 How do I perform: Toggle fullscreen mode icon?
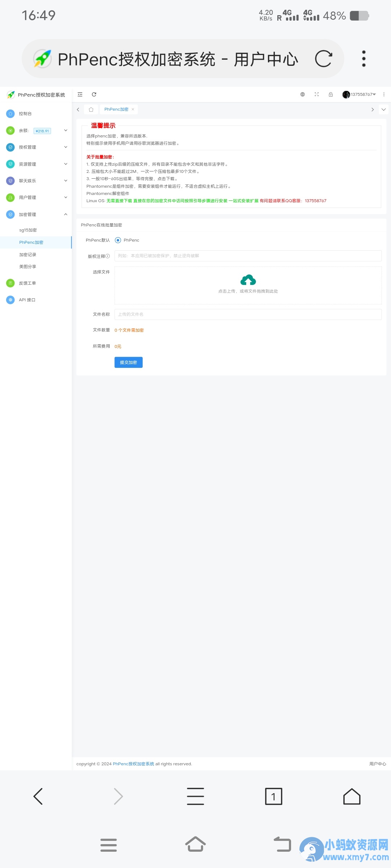317,94
